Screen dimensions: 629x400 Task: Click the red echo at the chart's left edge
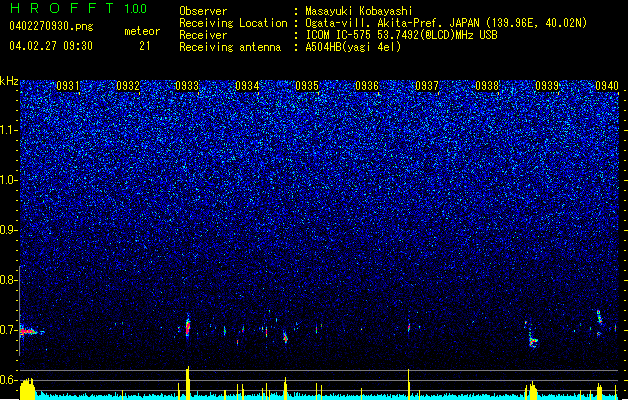[x=29, y=331]
